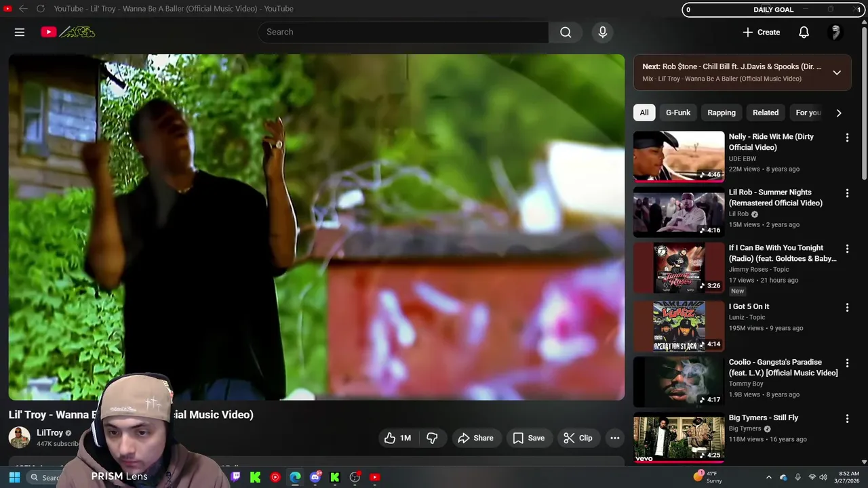Reload the page with refresh icon

point(41,9)
